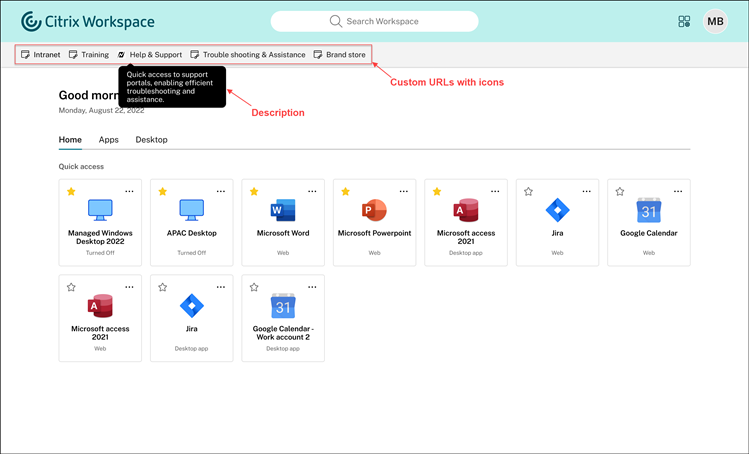Image resolution: width=750 pixels, height=454 pixels.
Task: Favorite the Jira Web app star
Action: point(528,192)
